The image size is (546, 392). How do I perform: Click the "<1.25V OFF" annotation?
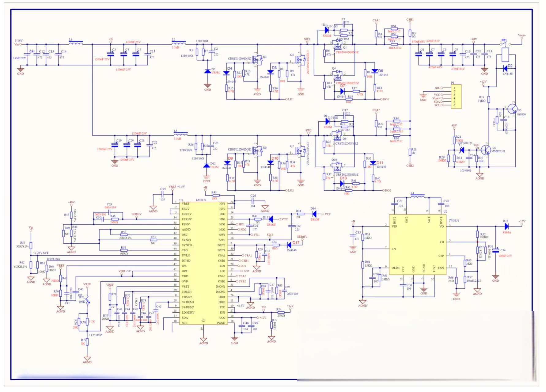coord(41,253)
